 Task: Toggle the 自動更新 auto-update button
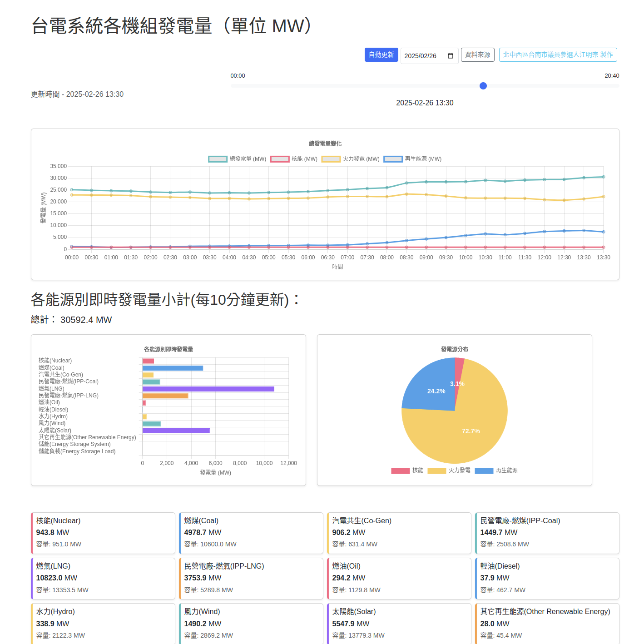click(381, 55)
